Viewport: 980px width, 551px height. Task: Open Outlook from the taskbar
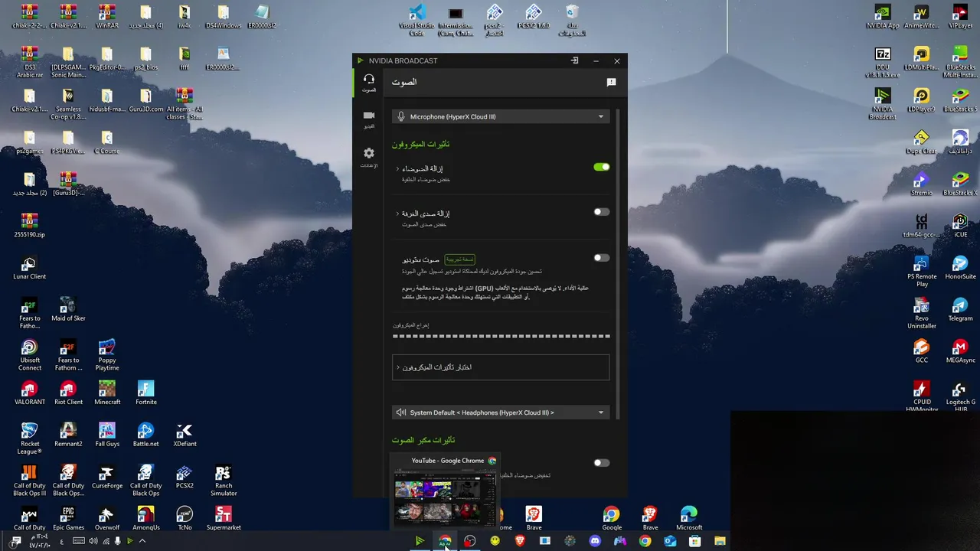point(670,540)
